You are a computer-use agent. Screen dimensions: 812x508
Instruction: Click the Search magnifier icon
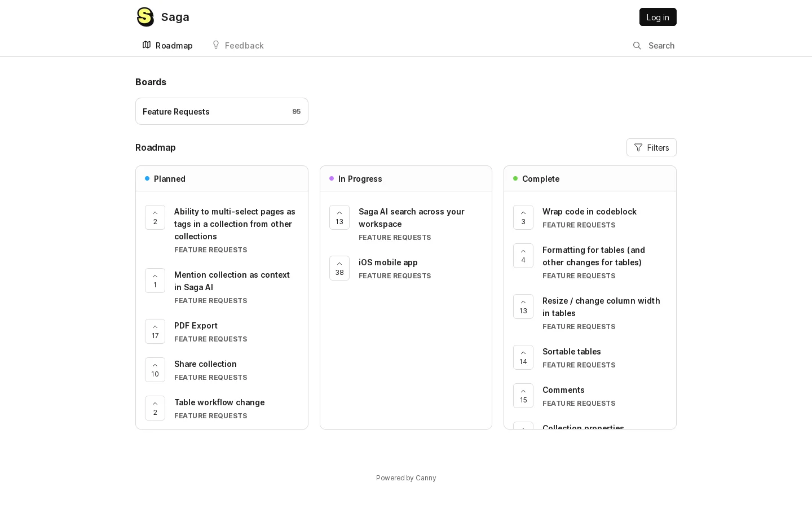pos(637,46)
